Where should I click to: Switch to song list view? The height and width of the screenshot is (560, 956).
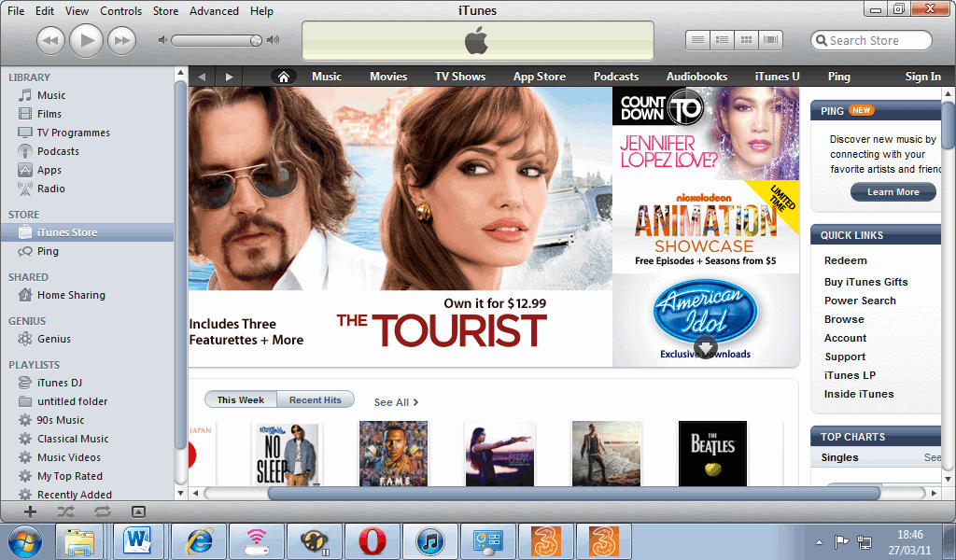pos(697,40)
